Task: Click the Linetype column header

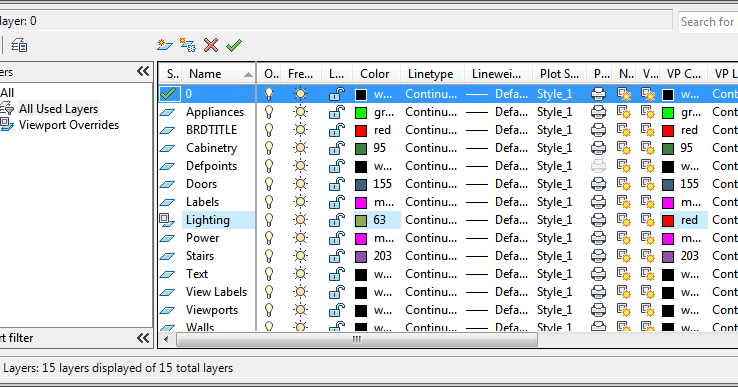Action: (x=433, y=74)
